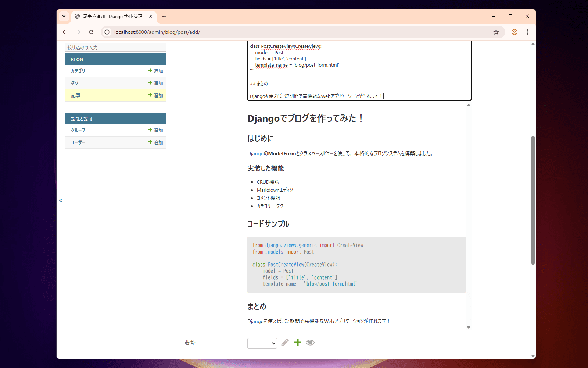588x368 pixels.
Task: Click the site information icon in address bar
Action: 107,32
